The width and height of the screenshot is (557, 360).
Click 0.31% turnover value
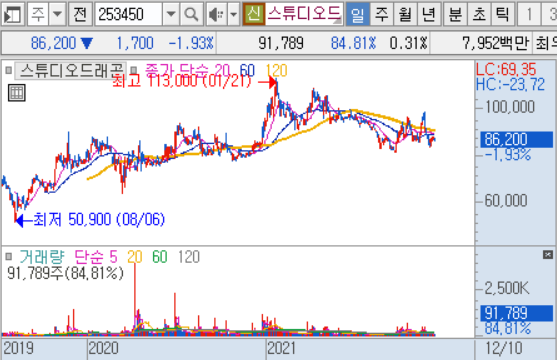click(409, 43)
